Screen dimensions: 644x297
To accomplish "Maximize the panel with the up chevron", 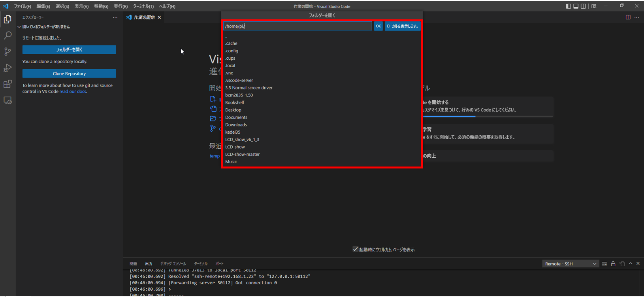I will click(x=631, y=263).
